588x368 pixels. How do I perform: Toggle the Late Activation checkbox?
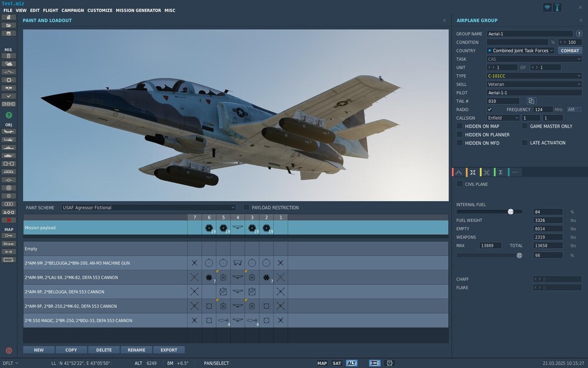[524, 142]
